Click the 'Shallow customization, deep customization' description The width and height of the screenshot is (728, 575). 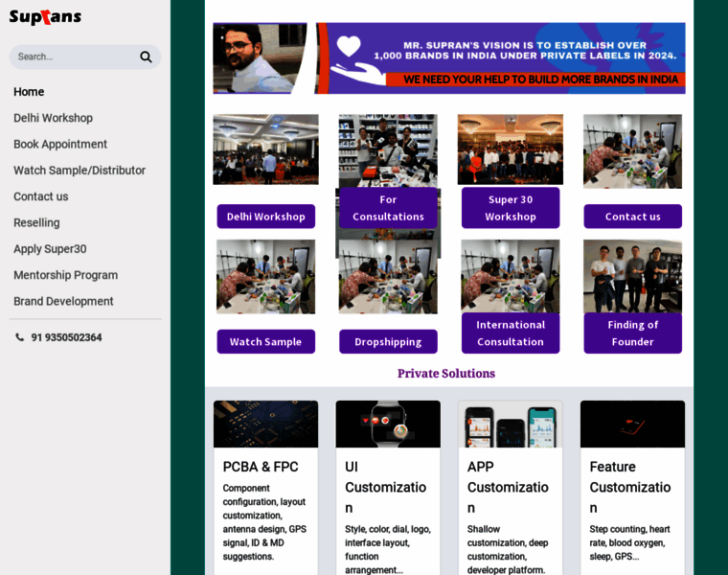point(508,549)
